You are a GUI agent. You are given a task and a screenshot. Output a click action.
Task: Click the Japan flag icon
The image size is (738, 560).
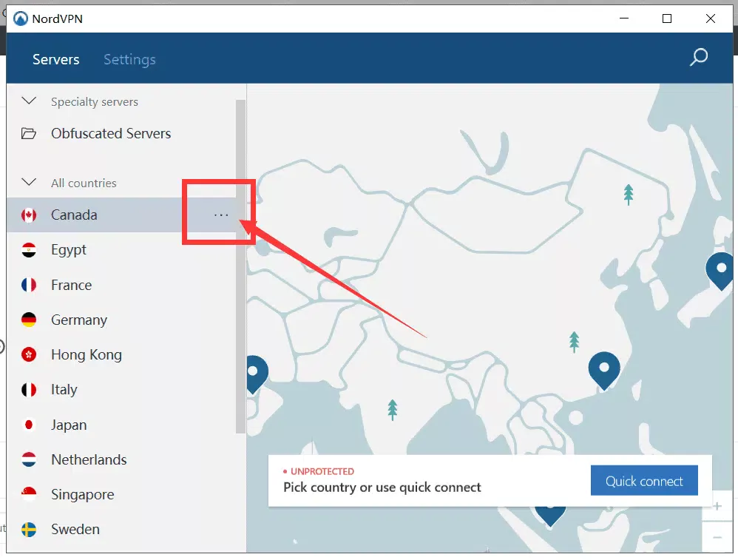tap(30, 425)
